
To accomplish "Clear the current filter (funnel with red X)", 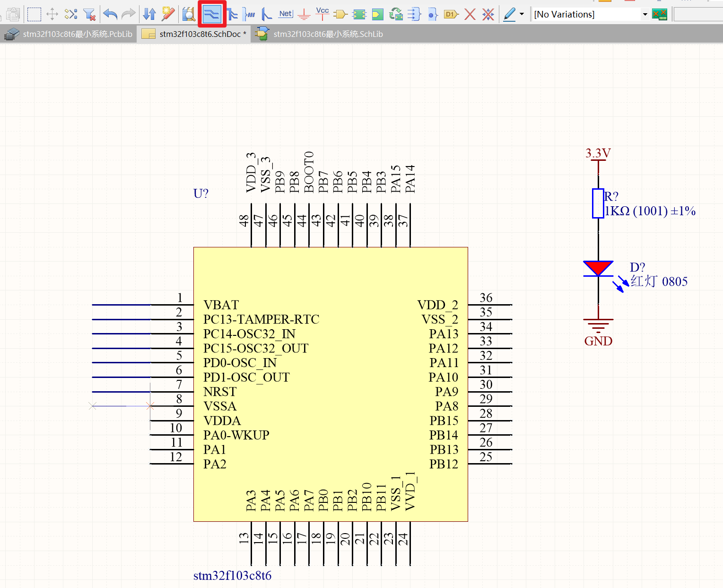I will (x=89, y=14).
